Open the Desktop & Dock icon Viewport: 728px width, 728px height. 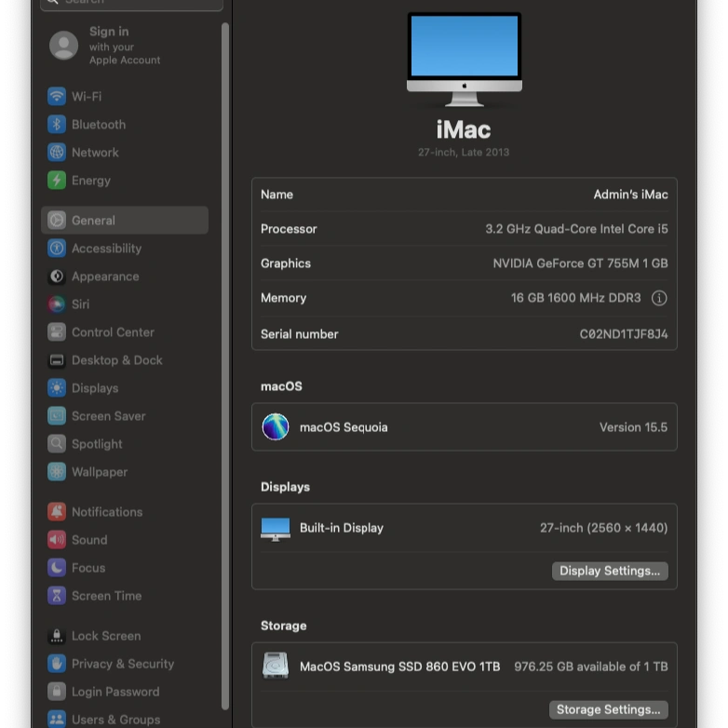(57, 360)
